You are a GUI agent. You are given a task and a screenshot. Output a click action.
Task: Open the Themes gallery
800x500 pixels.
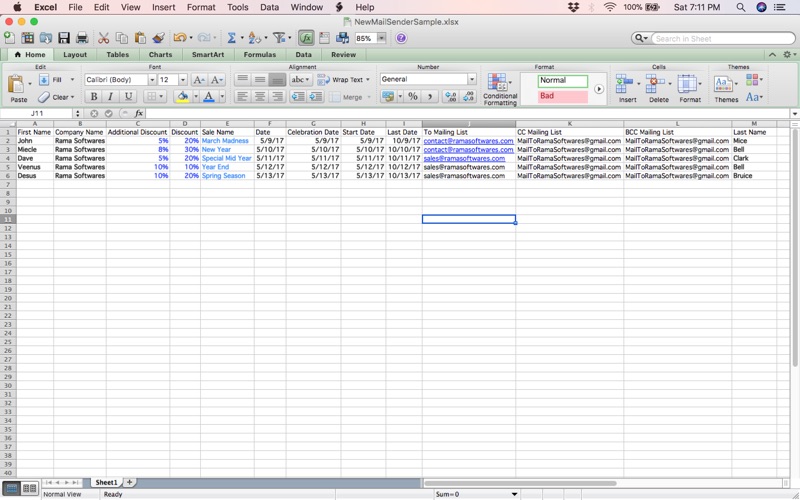tap(726, 88)
